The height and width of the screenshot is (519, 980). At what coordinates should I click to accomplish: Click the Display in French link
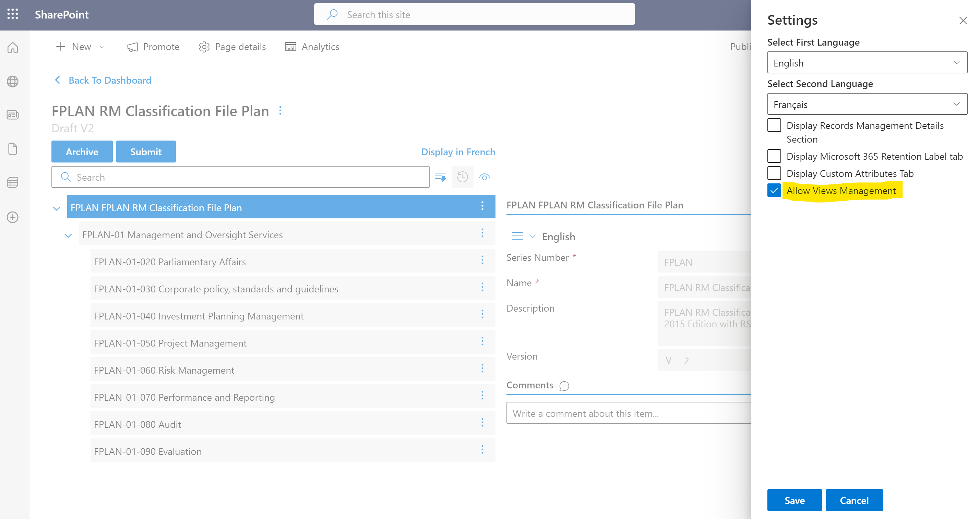pyautogui.click(x=458, y=152)
